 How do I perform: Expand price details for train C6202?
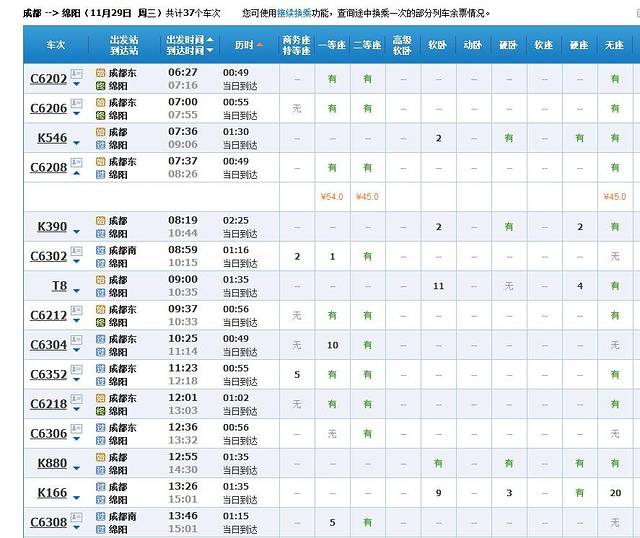[x=76, y=85]
